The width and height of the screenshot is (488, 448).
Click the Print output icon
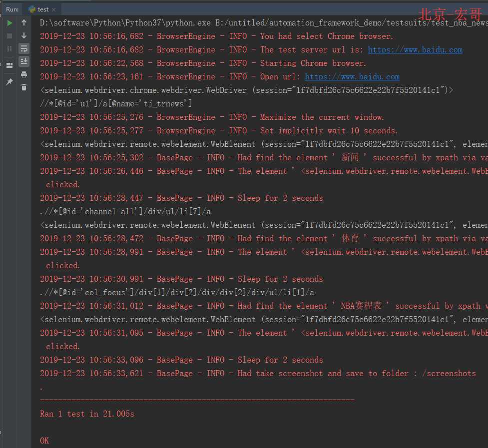tap(24, 74)
